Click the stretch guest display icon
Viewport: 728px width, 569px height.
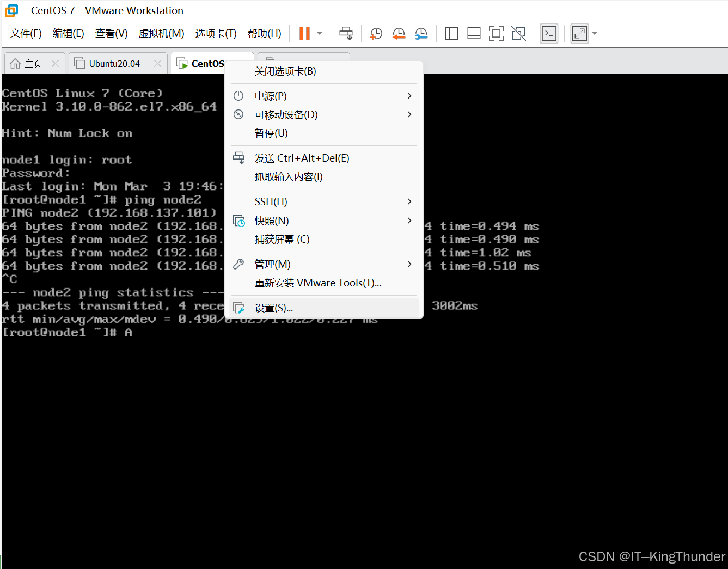(579, 34)
